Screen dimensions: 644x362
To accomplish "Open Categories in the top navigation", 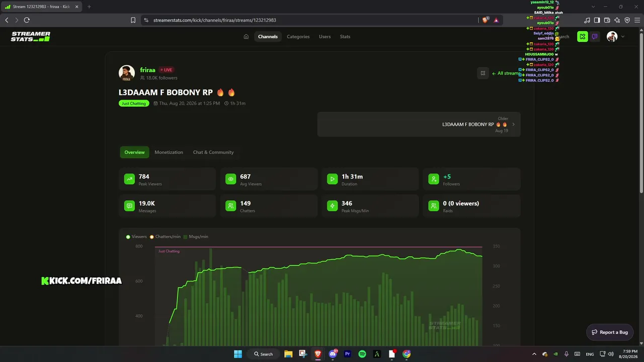I will (x=298, y=37).
